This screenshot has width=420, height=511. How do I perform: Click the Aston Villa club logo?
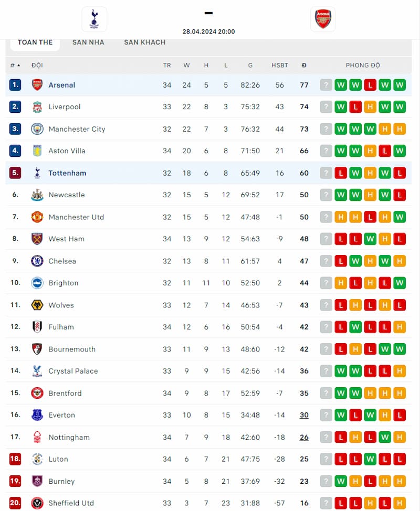pyautogui.click(x=37, y=151)
